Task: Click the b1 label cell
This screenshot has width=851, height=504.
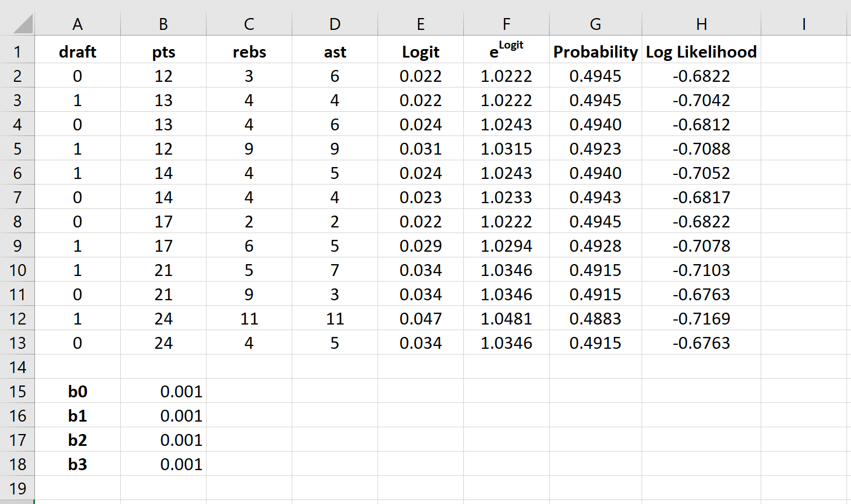Action: [x=77, y=416]
